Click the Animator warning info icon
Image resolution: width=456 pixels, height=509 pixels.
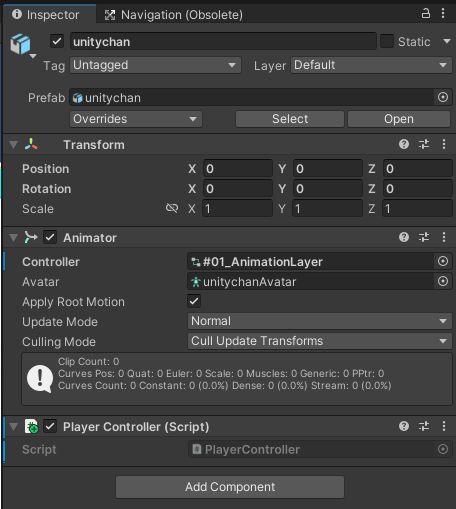[40, 379]
